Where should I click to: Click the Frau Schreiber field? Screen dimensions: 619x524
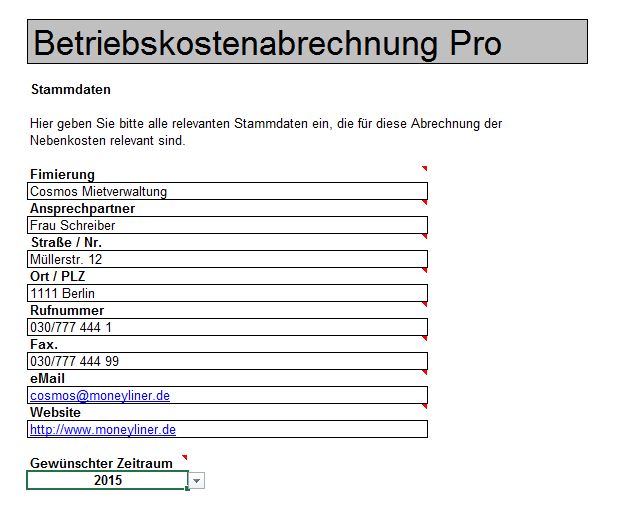(x=227, y=225)
